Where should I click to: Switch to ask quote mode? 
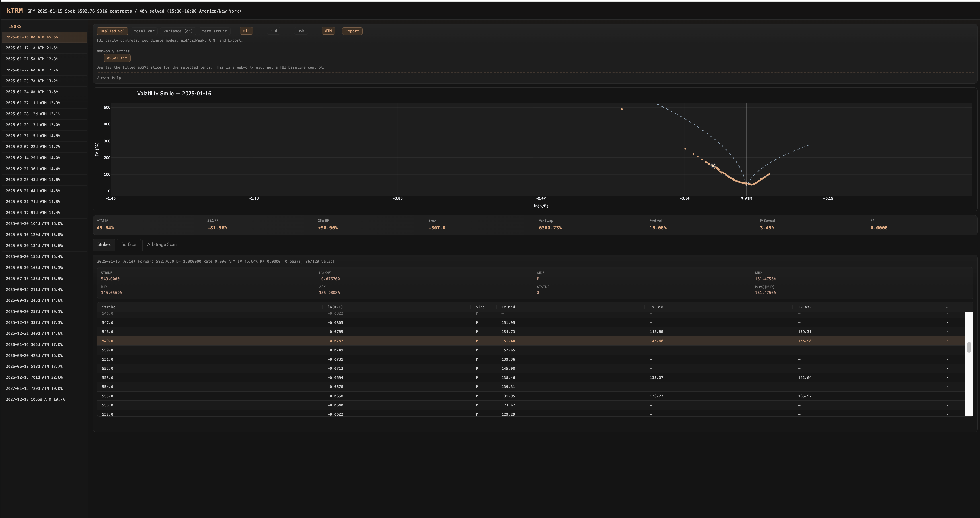click(301, 31)
